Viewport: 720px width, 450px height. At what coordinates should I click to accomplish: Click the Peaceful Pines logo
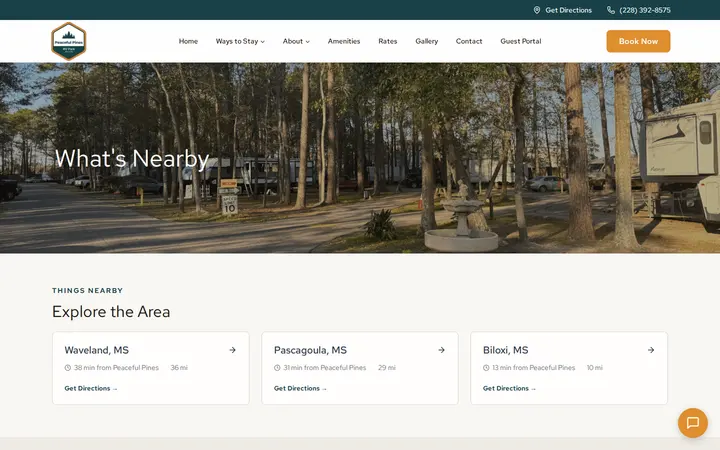coord(68,41)
